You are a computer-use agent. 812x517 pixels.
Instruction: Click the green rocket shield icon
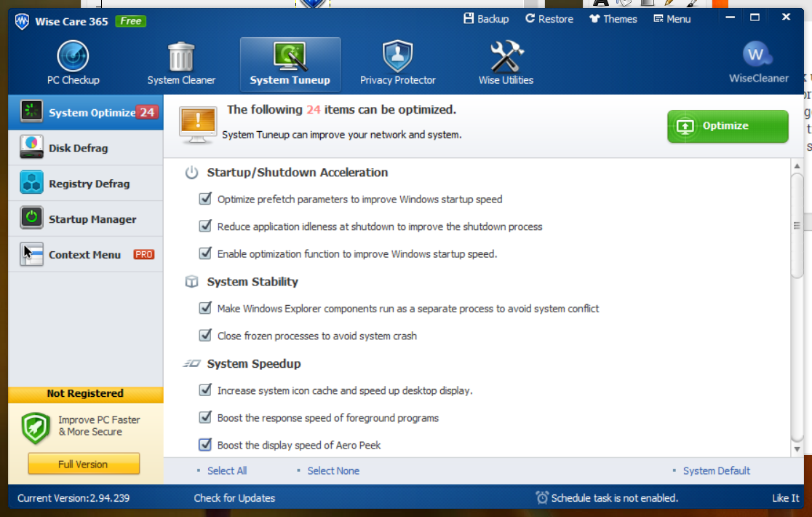(35, 428)
